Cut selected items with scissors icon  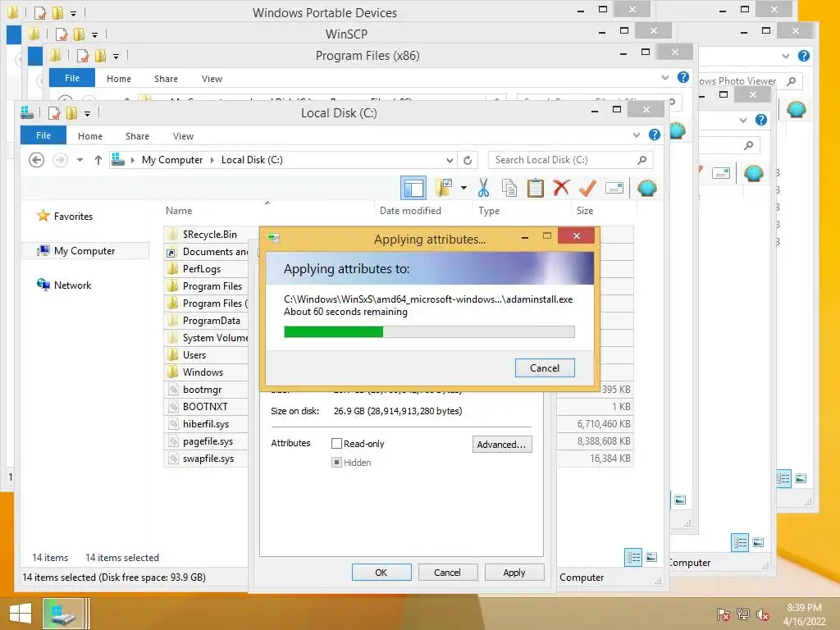tap(483, 188)
